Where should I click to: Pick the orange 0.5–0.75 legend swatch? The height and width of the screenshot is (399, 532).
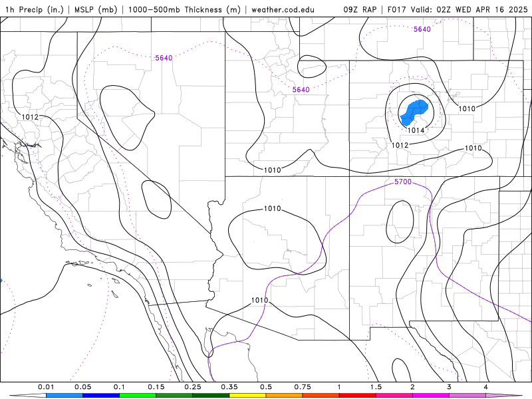coord(285,396)
